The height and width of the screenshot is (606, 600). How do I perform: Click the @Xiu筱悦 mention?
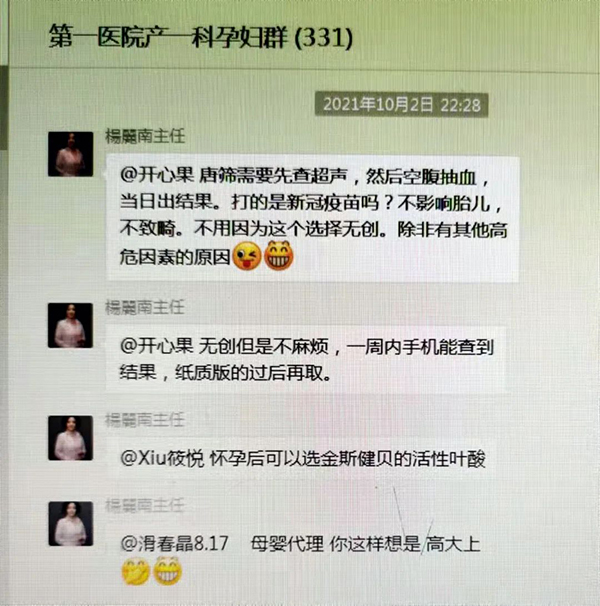[x=162, y=459]
